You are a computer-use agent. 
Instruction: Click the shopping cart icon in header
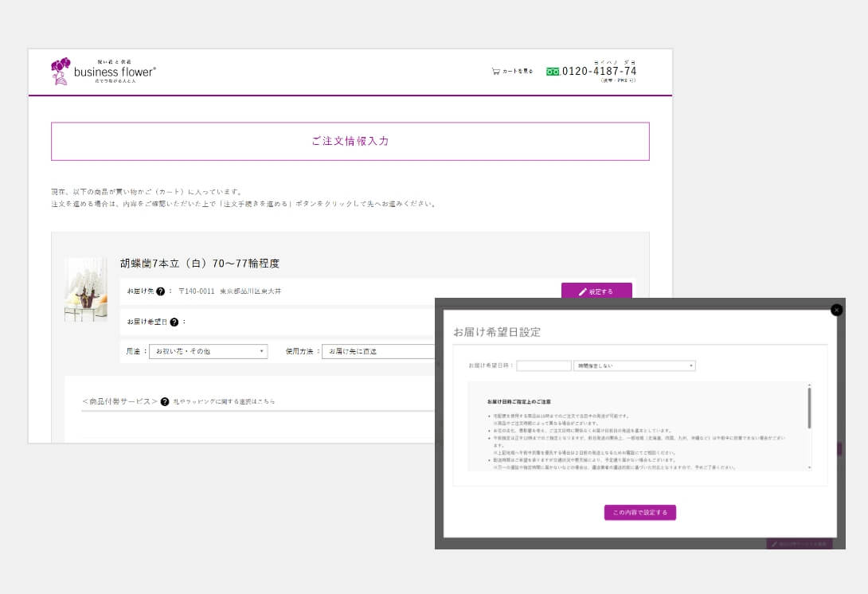pyautogui.click(x=496, y=71)
